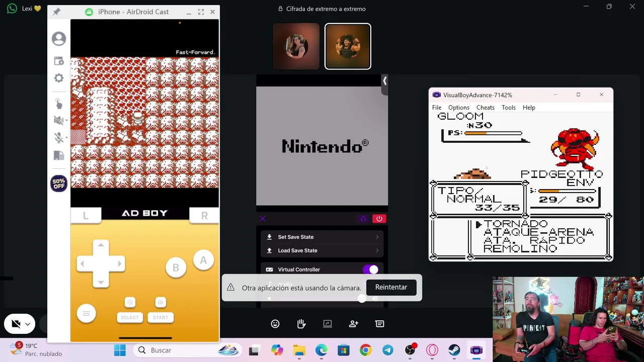Tap the D-pad down arrow

point(101,282)
